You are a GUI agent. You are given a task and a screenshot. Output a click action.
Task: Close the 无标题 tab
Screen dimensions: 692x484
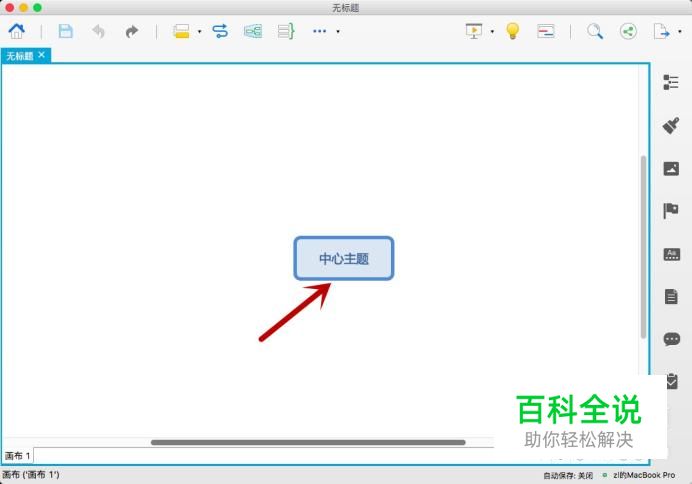[x=41, y=55]
